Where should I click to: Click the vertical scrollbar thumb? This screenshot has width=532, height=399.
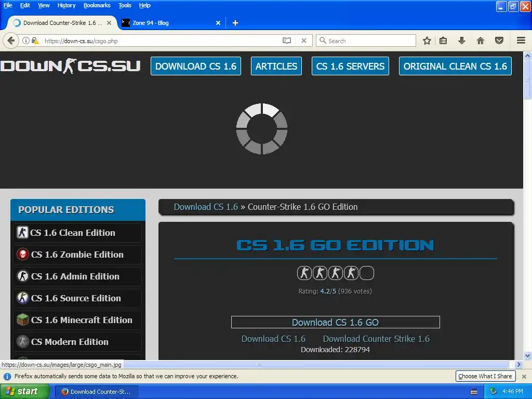tap(527, 79)
